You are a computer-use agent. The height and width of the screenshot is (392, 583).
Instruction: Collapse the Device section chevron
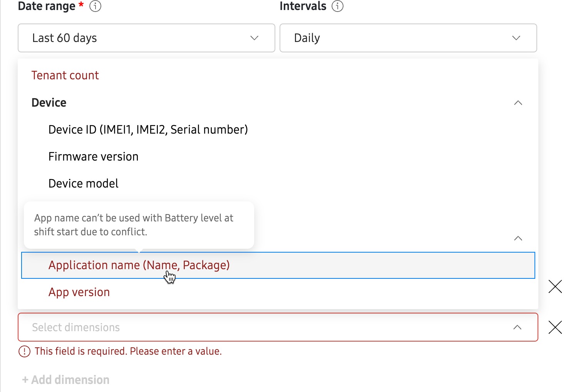(518, 103)
